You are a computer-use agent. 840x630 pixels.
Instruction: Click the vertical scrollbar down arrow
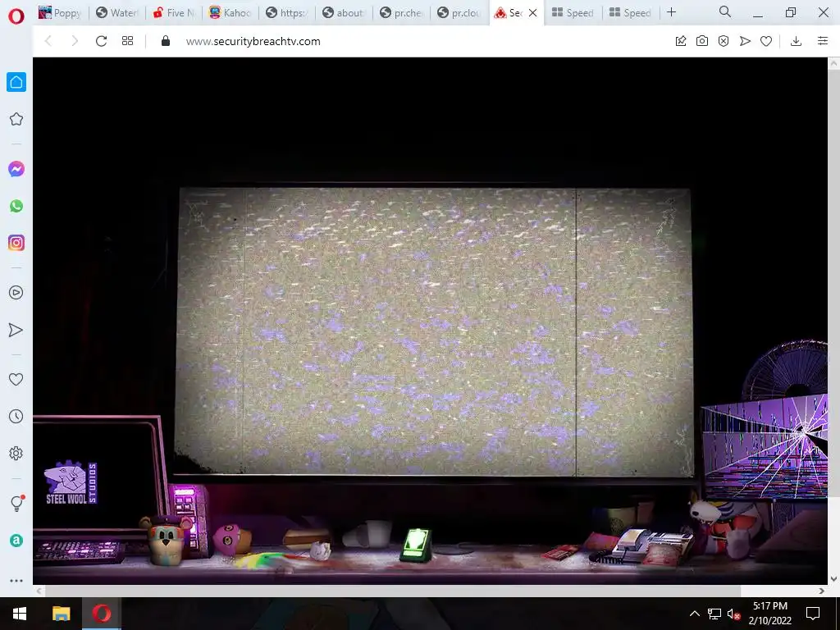click(833, 578)
